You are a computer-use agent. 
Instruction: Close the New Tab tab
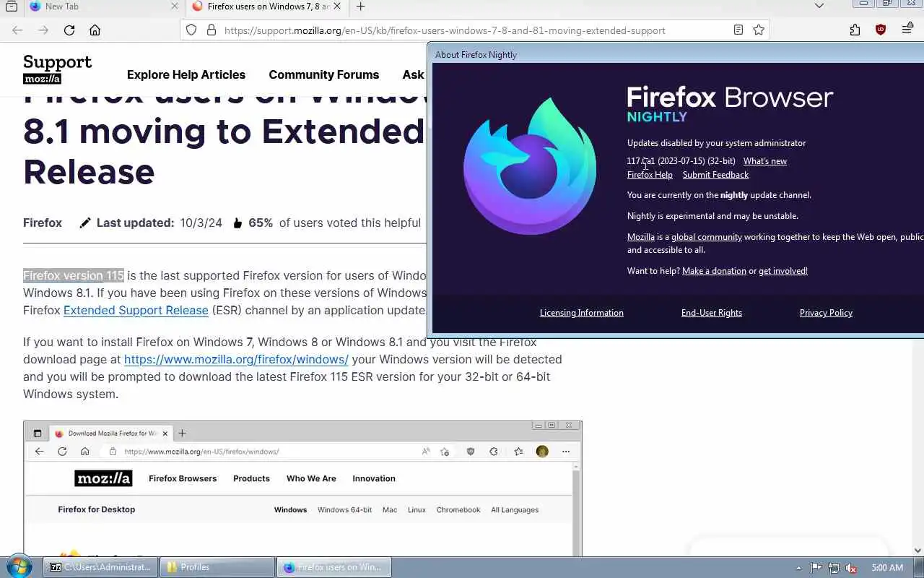[x=174, y=7]
